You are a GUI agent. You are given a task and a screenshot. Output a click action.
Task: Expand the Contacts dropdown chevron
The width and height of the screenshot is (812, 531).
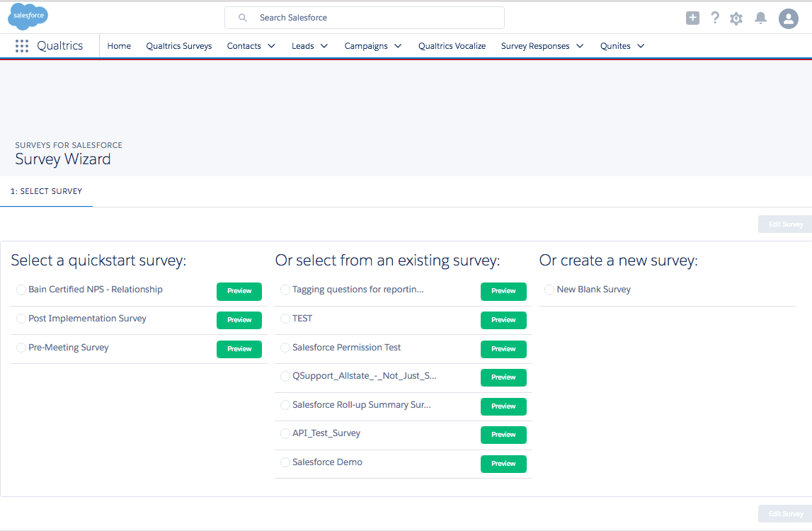pyautogui.click(x=271, y=46)
